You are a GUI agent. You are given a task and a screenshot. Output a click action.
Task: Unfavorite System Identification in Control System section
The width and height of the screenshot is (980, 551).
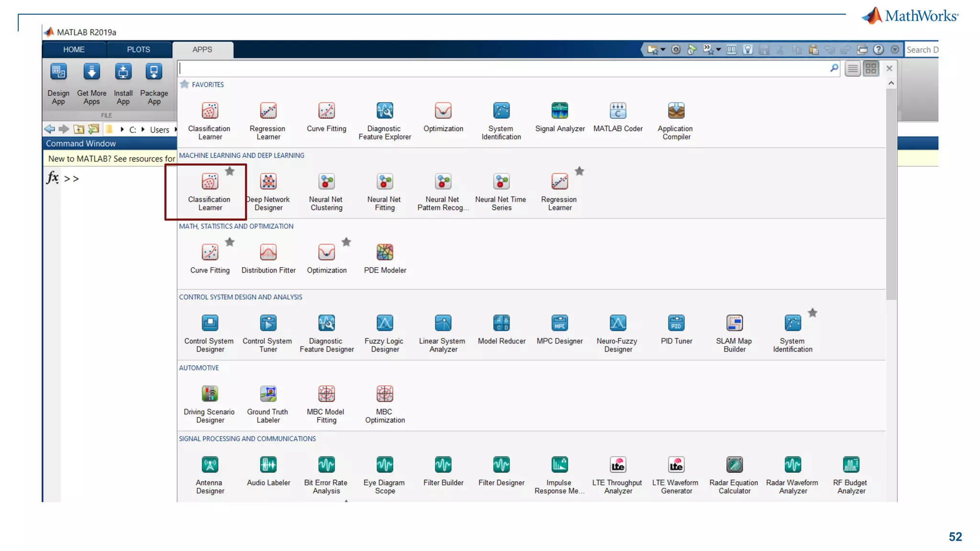tap(813, 313)
